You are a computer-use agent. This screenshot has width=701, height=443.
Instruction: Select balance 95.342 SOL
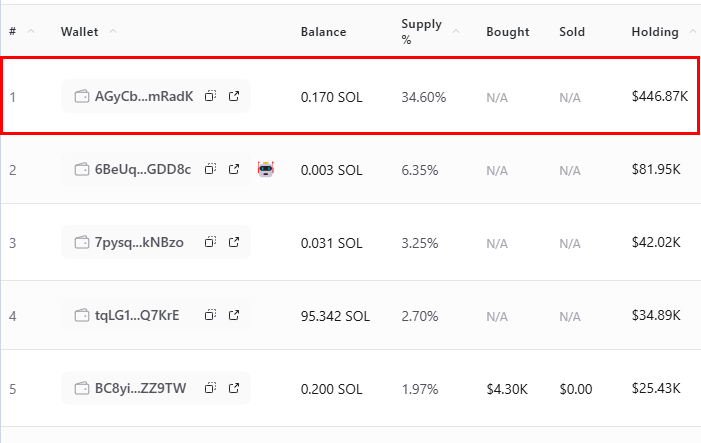(335, 316)
